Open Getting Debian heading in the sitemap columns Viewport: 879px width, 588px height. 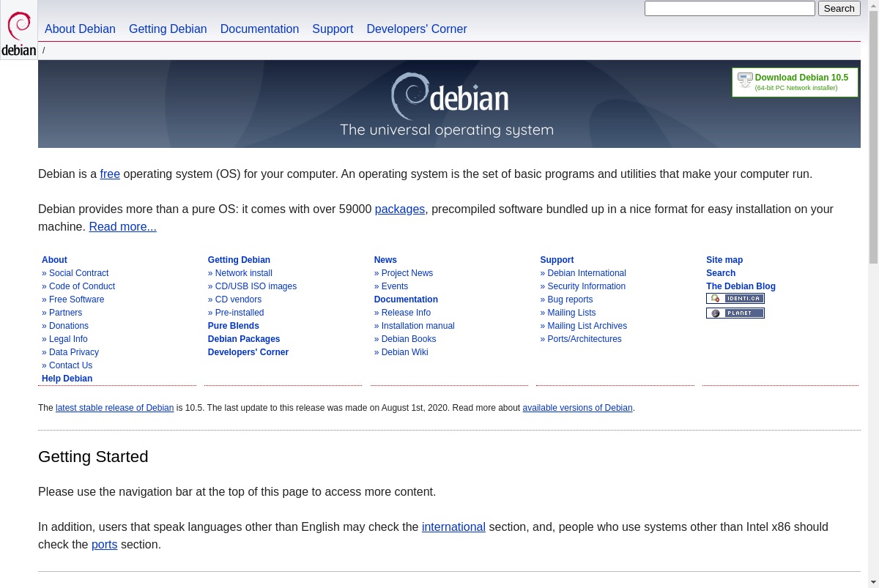pos(239,260)
